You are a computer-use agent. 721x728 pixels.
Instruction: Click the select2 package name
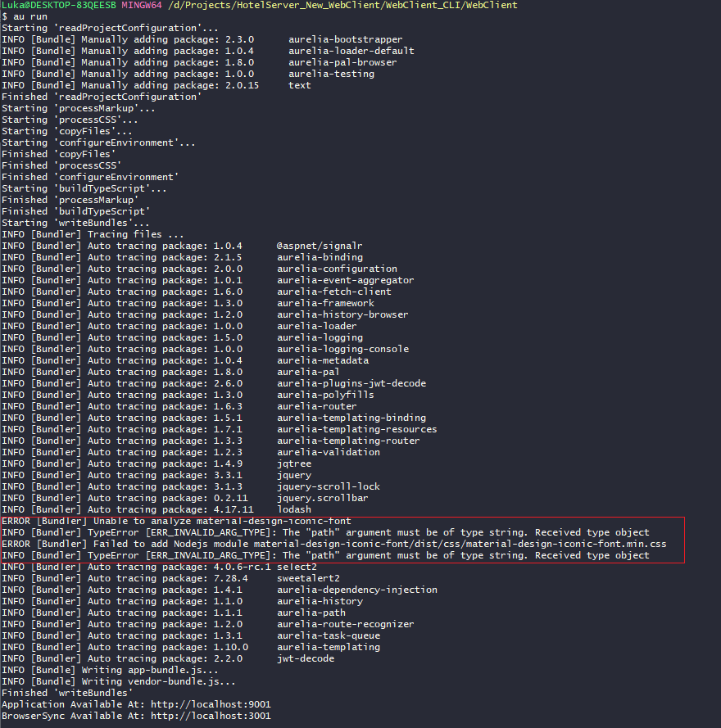point(297,567)
